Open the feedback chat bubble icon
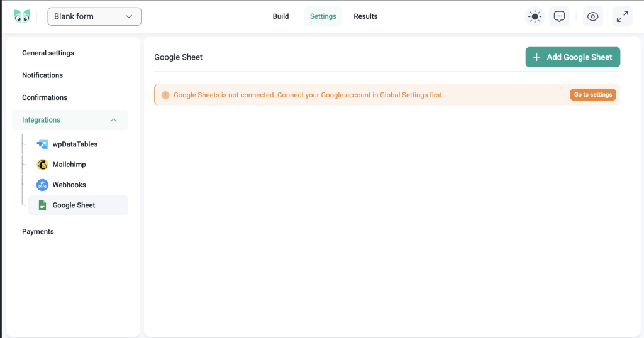The height and width of the screenshot is (338, 644). [559, 16]
